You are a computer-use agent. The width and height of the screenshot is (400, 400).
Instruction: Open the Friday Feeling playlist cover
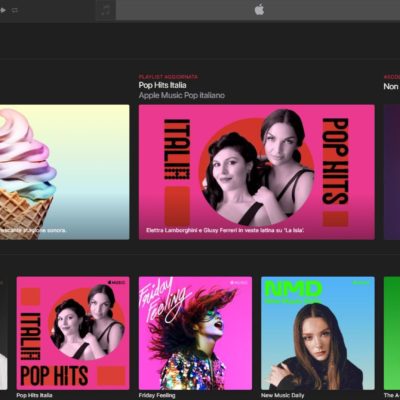click(x=195, y=333)
